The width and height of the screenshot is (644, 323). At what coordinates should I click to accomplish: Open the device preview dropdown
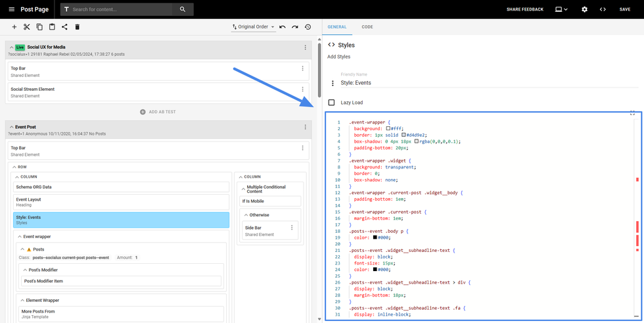[x=561, y=9]
